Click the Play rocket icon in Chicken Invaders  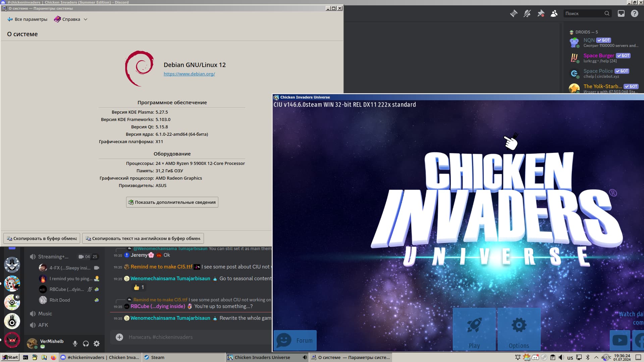474,324
